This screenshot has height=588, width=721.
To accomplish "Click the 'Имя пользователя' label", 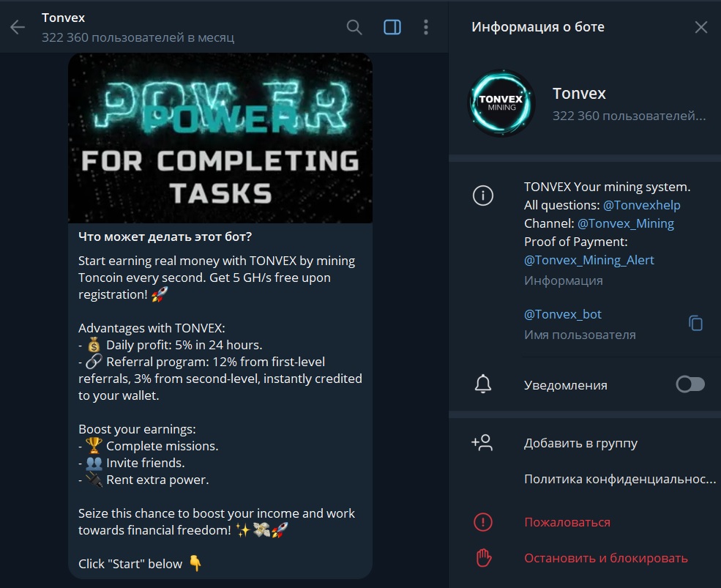I will 580,335.
